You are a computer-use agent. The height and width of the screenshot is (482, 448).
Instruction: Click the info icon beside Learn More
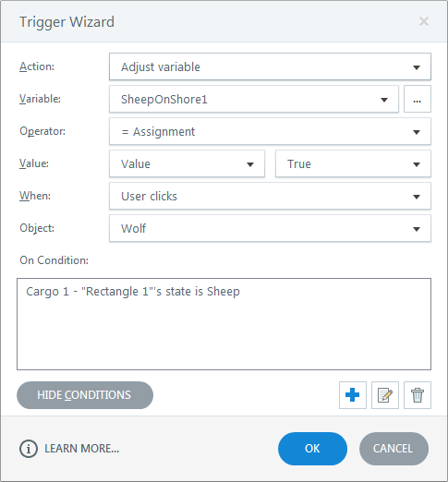pos(29,449)
